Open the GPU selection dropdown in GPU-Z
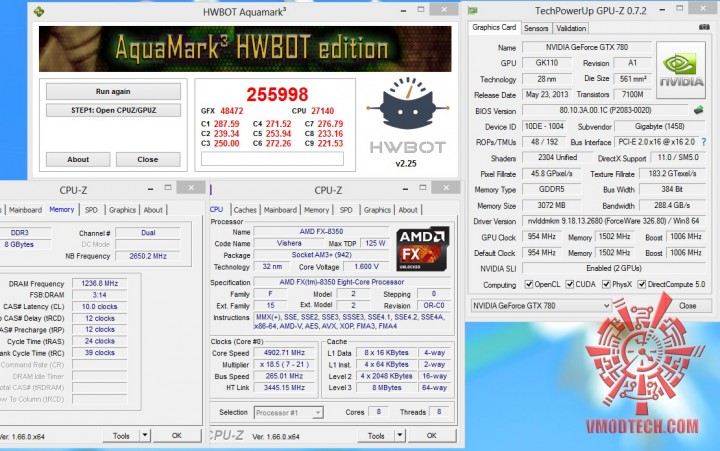This screenshot has height=451, width=720. click(x=541, y=305)
